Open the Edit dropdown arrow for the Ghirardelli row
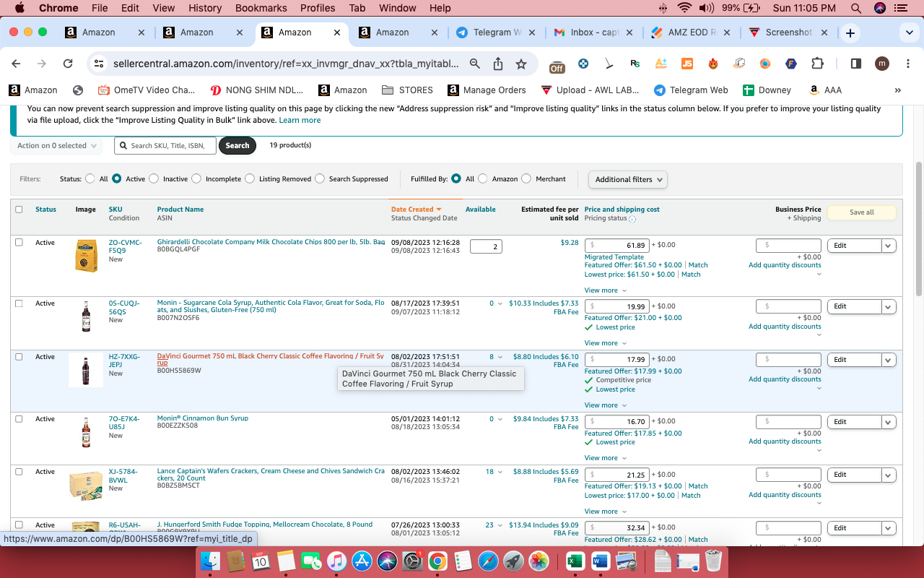The image size is (924, 578). tap(889, 246)
